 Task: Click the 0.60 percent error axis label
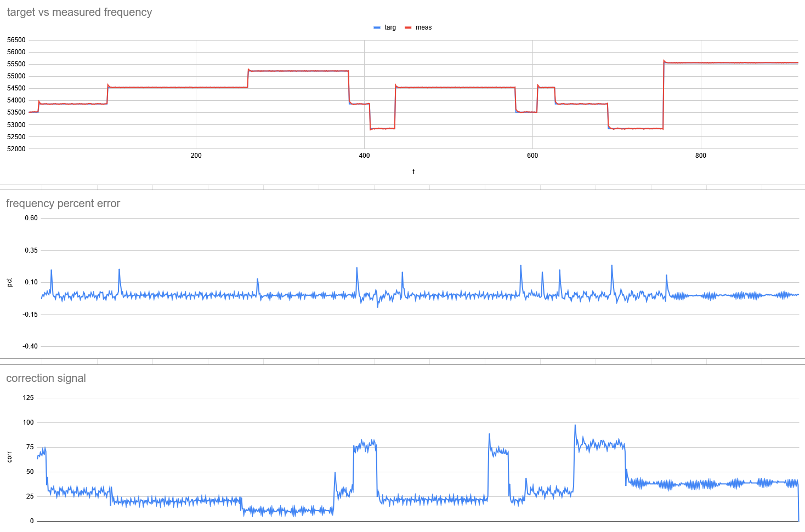pyautogui.click(x=31, y=218)
